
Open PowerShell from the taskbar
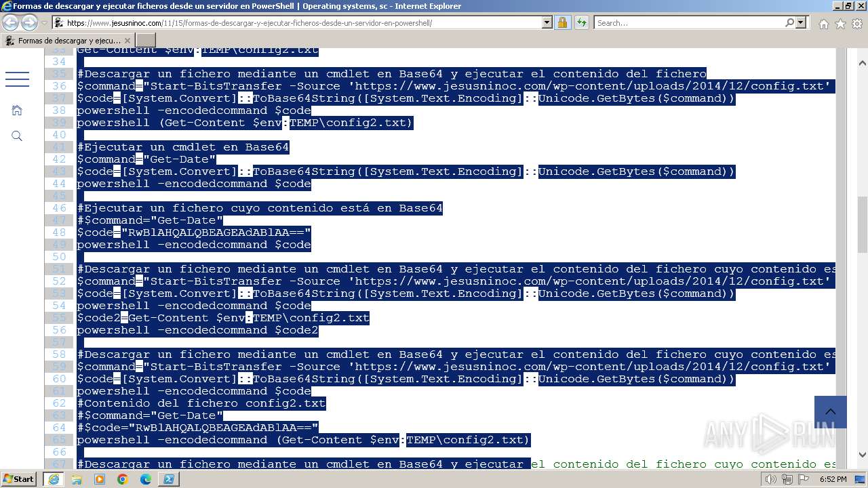click(169, 479)
